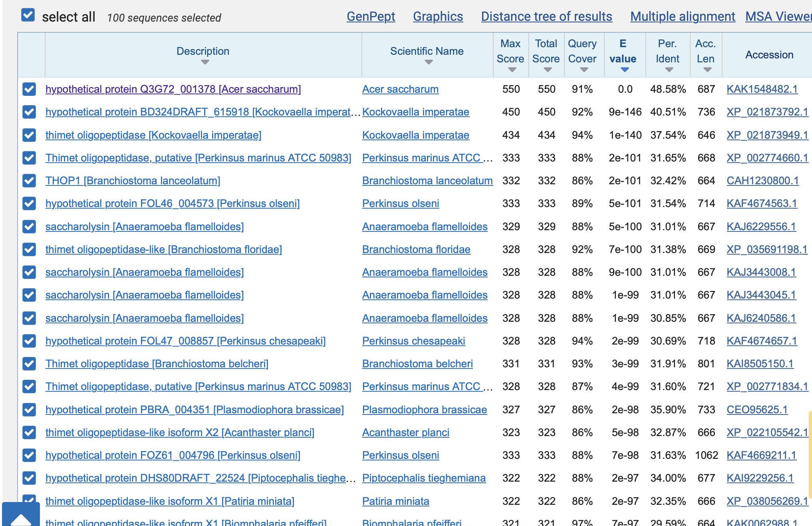Open accession KAF4674563.1
Screen dimensions: 812x526
coord(762,203)
